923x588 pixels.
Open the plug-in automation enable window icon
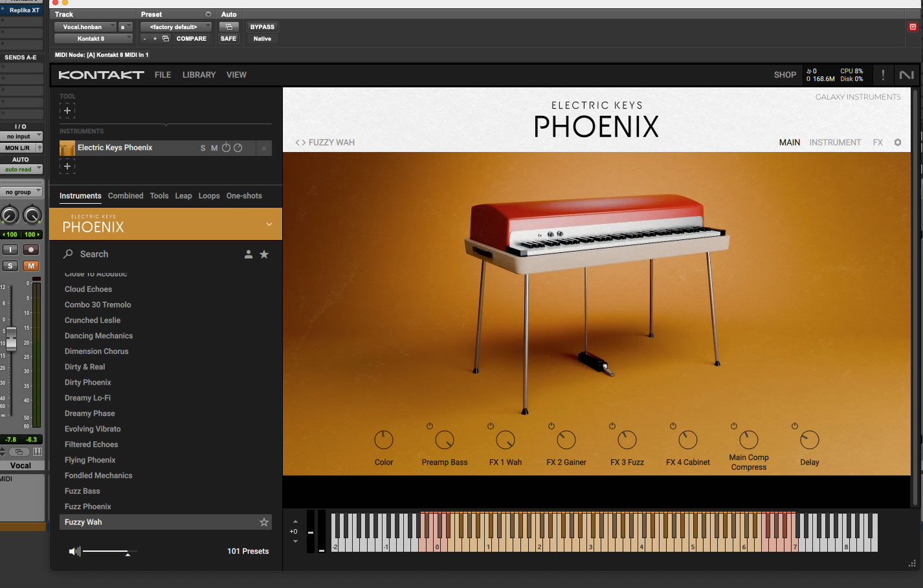(x=228, y=27)
